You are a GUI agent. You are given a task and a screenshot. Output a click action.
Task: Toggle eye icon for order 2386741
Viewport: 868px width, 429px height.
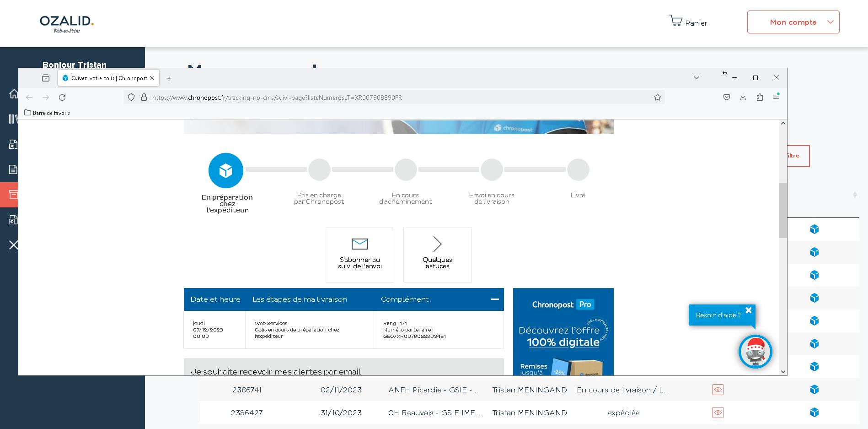(x=718, y=390)
